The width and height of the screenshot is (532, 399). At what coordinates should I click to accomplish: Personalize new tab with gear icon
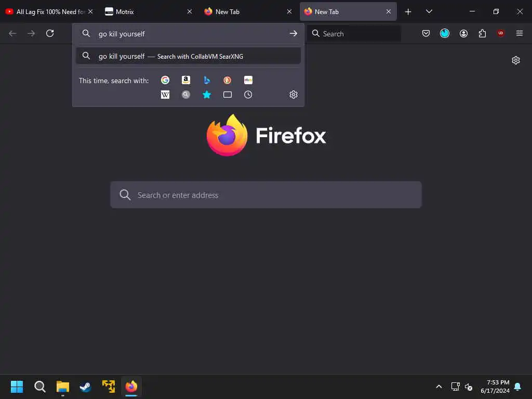click(x=516, y=60)
